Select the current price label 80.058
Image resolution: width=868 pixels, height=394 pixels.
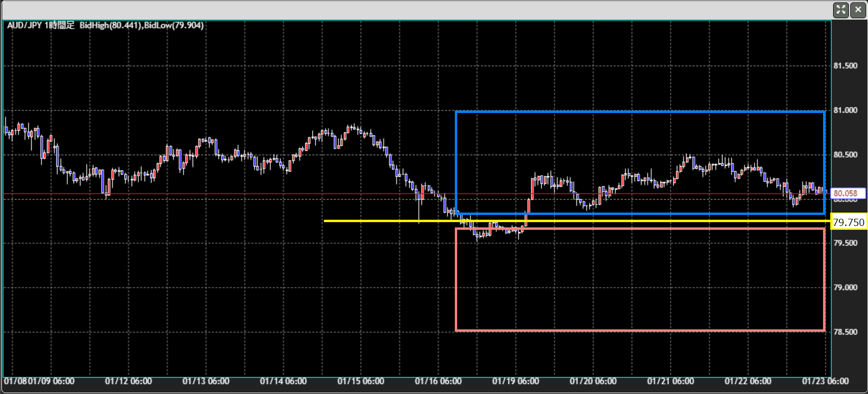point(849,193)
